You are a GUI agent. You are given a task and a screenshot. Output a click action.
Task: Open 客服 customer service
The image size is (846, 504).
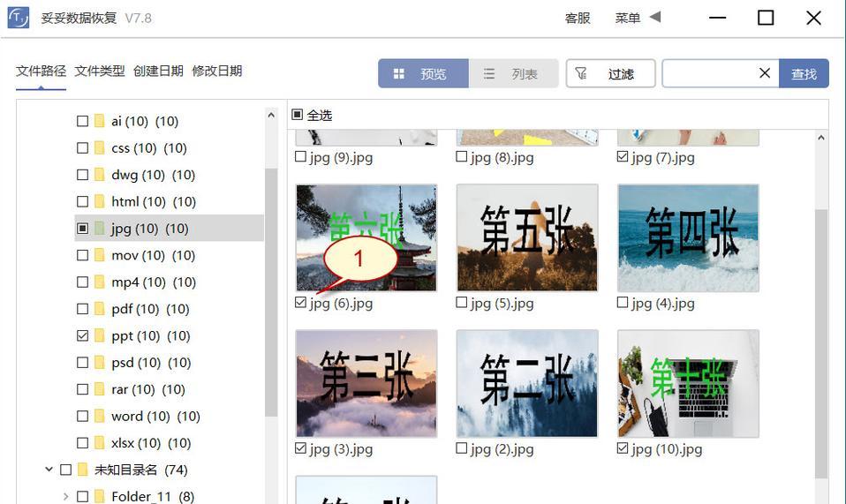578,18
